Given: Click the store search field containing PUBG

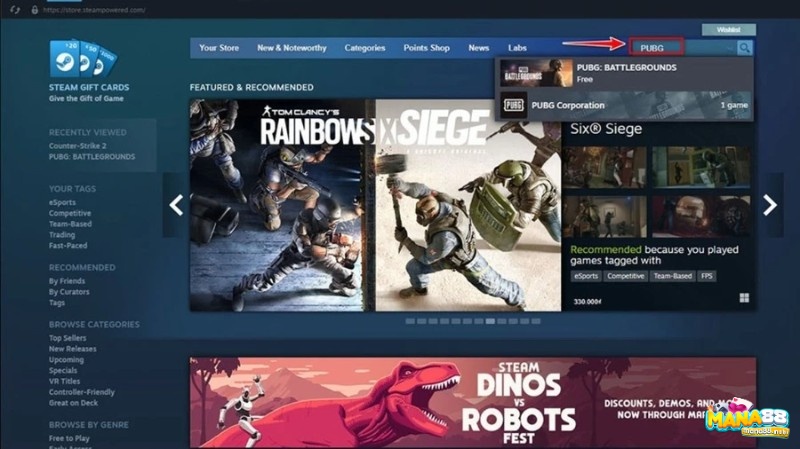Looking at the screenshot, I should [683, 48].
